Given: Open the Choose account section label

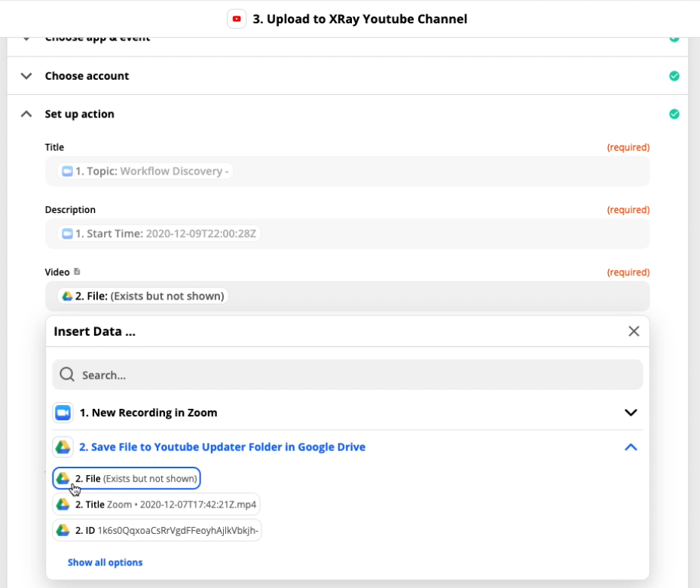Looking at the screenshot, I should point(87,76).
